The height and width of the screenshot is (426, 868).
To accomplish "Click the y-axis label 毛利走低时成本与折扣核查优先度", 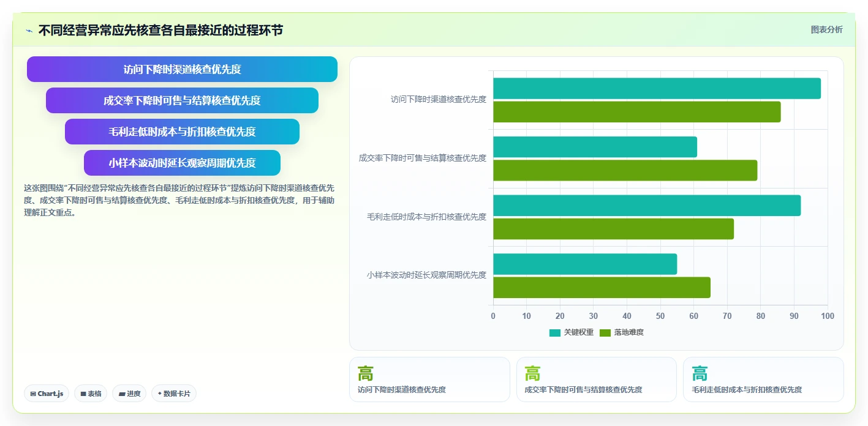I will [x=426, y=217].
